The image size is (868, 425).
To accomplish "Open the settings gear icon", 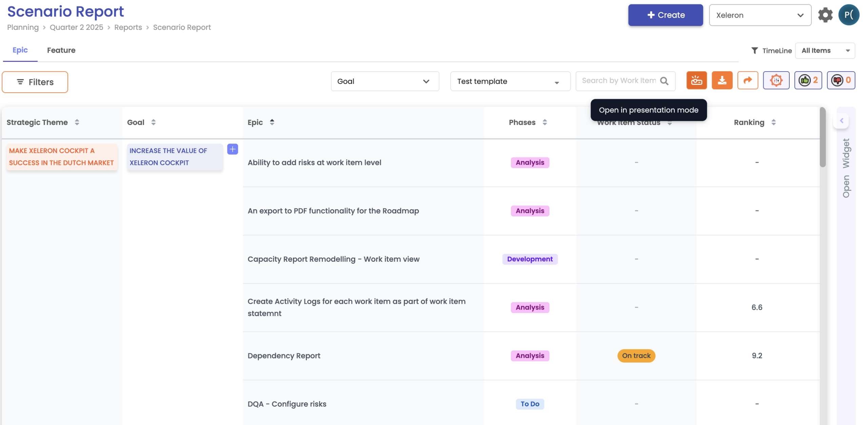I will click(825, 15).
